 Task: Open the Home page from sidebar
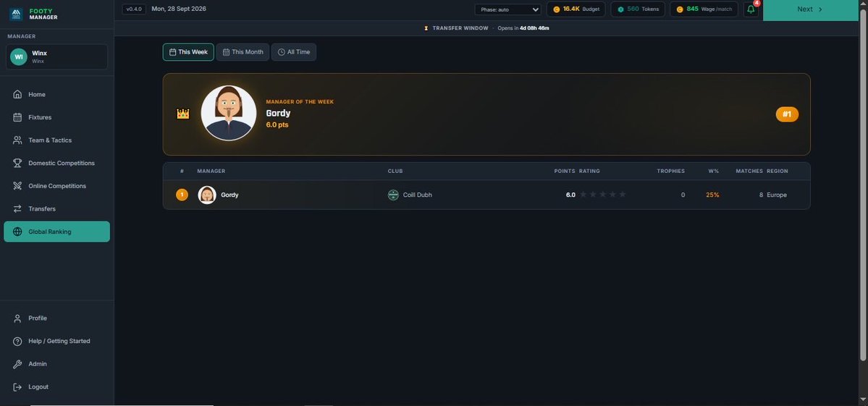(56, 95)
